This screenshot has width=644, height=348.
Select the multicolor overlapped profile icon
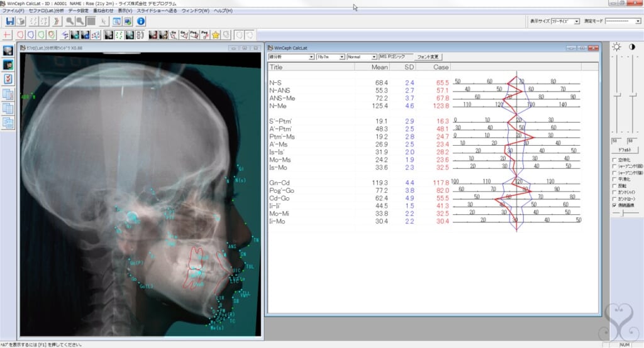coord(52,35)
